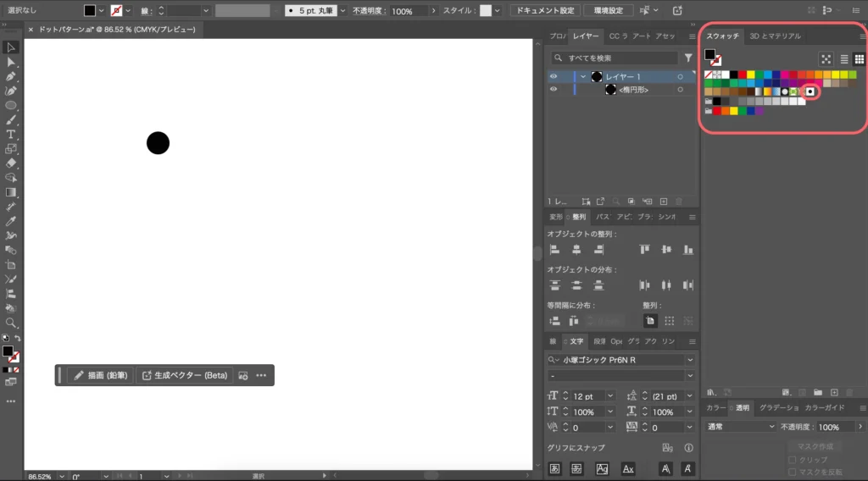This screenshot has height=481, width=868.
Task: Click the 生成ベクター (Beta) button
Action: pos(183,375)
